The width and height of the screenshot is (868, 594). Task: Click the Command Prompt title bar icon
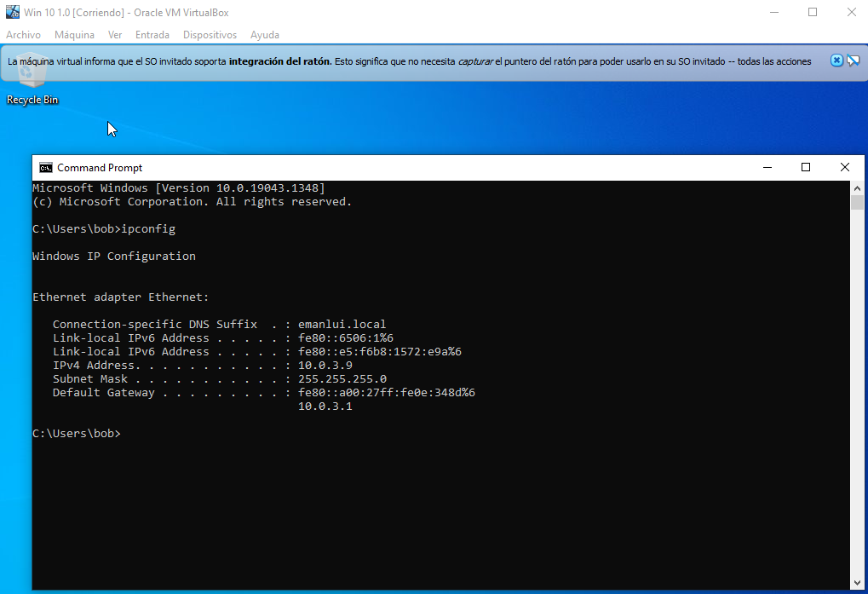pyautogui.click(x=45, y=168)
